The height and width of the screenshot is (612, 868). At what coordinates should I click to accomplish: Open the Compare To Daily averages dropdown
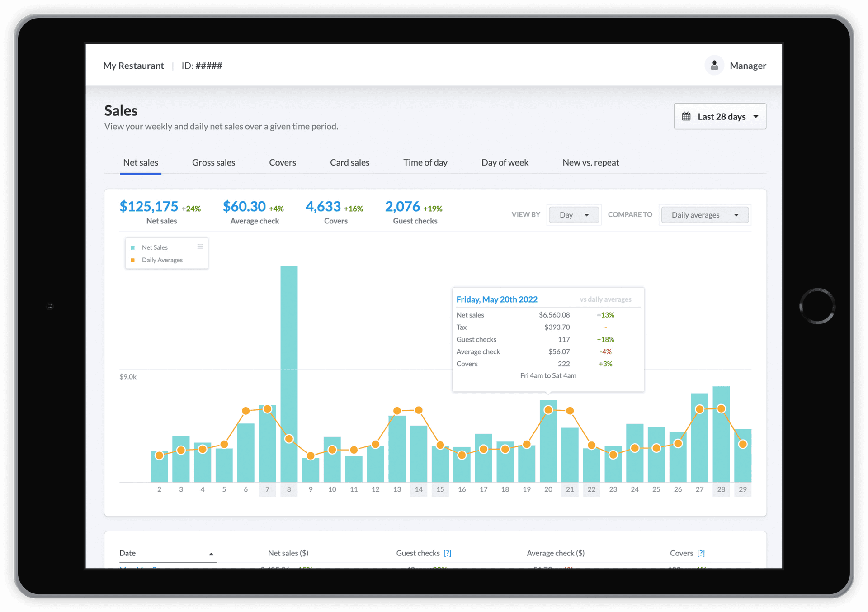click(704, 214)
